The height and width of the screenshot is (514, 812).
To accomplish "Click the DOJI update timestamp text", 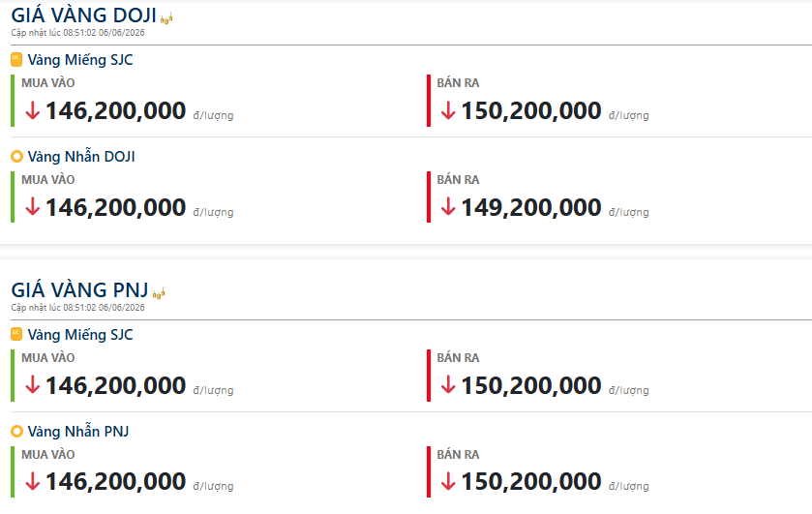I will (x=77, y=33).
